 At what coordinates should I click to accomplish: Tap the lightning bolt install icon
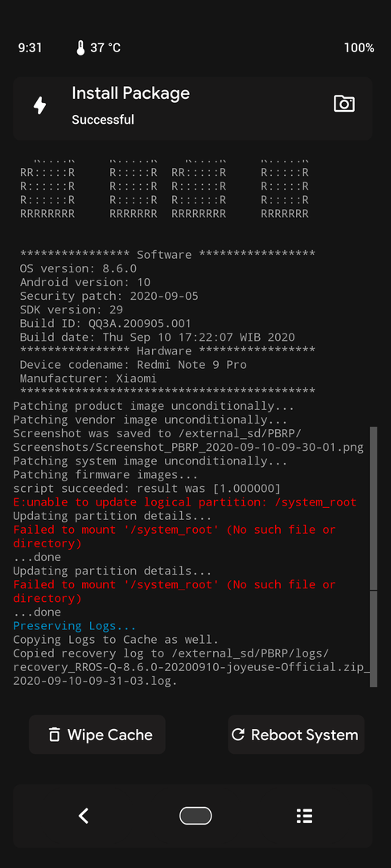click(40, 105)
